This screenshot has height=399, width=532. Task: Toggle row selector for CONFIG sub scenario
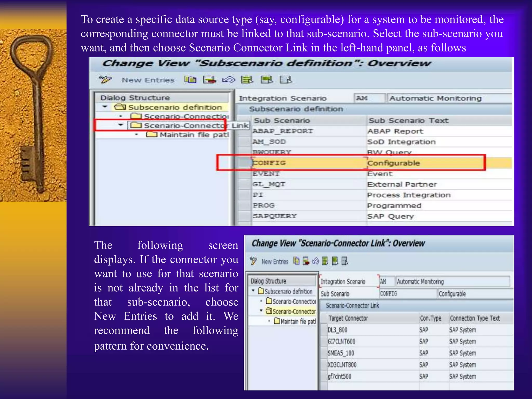click(244, 163)
